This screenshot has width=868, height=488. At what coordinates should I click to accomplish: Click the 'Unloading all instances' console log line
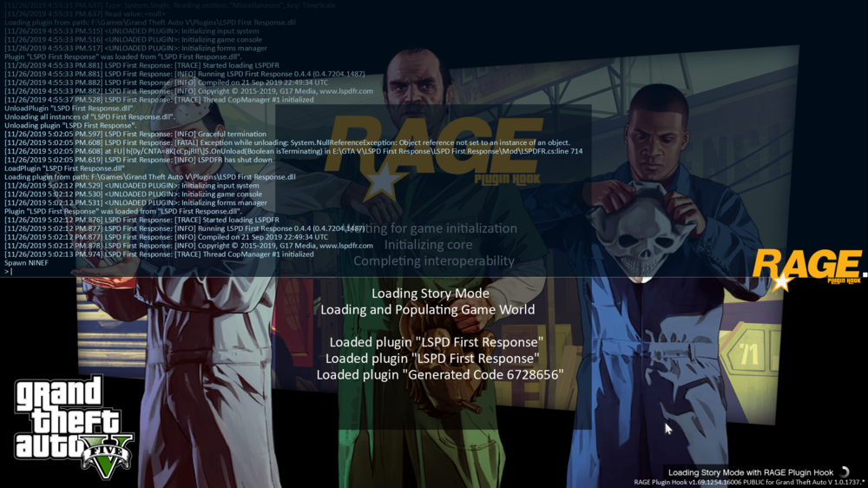click(89, 116)
